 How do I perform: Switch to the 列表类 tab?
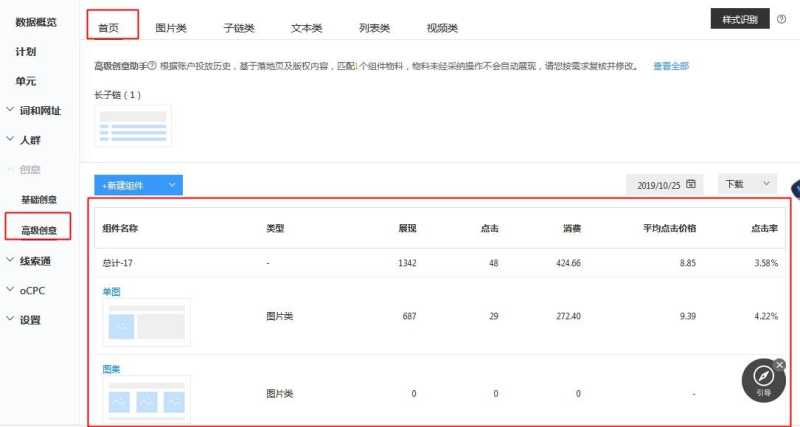tap(374, 28)
